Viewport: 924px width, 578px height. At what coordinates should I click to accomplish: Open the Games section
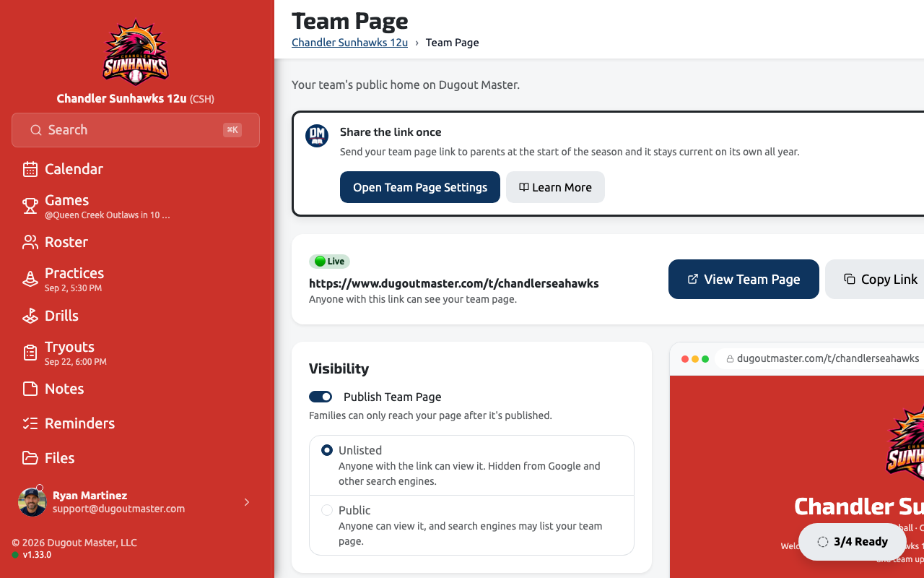click(x=136, y=206)
